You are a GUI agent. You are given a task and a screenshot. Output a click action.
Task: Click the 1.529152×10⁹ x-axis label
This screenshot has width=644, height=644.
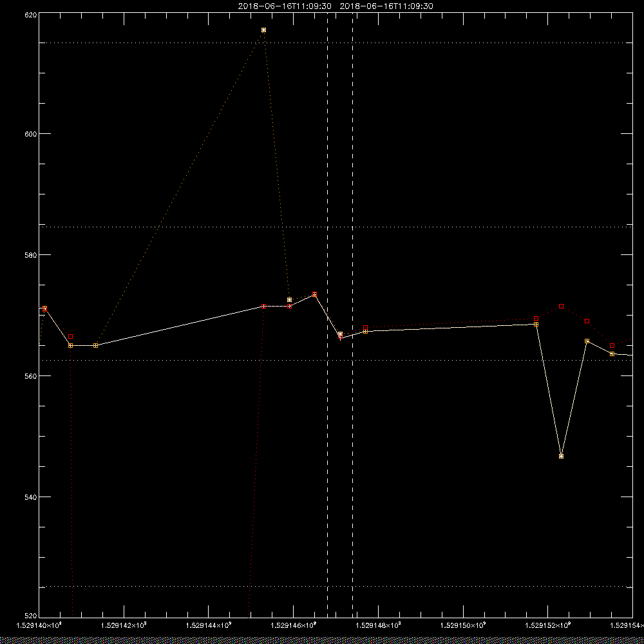coord(548,625)
